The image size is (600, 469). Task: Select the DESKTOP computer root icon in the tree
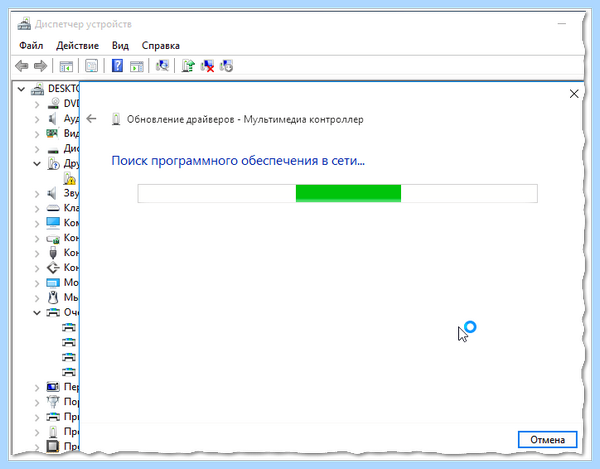coord(38,89)
